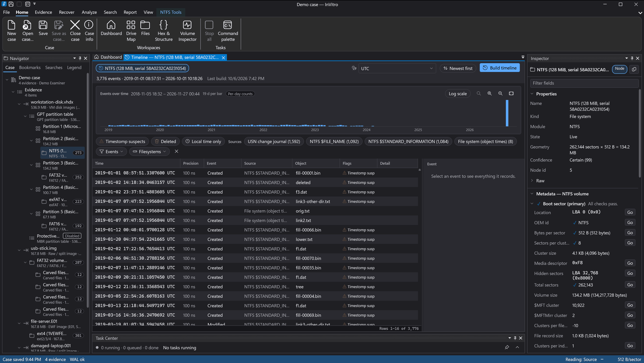Screen dimensions: 644x363
Task: Click the quick-access save icon in title bar
Action: tap(11, 4)
